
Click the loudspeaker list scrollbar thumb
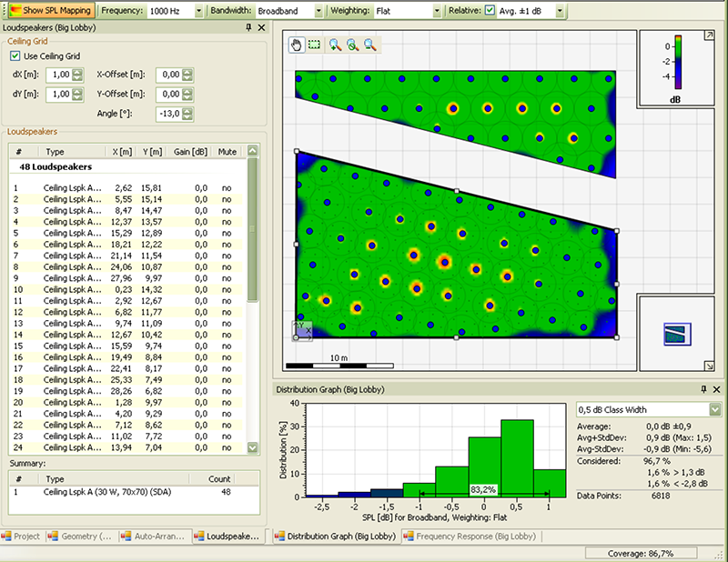tap(253, 229)
